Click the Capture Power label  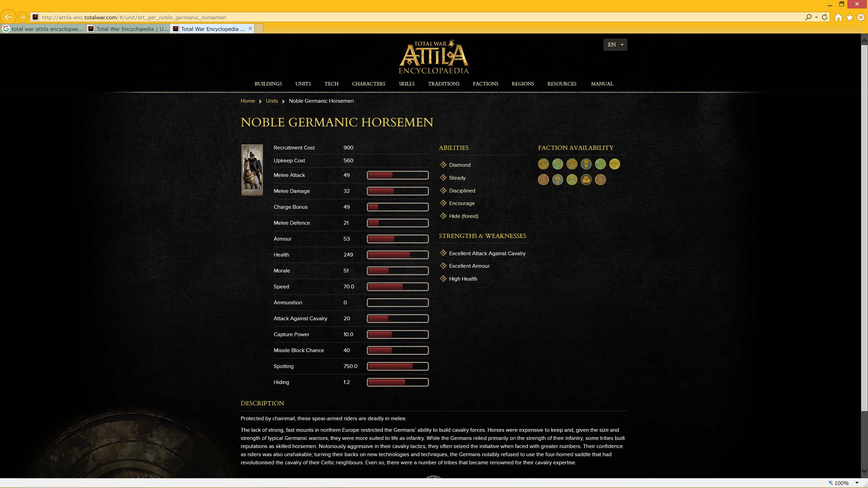(291, 334)
